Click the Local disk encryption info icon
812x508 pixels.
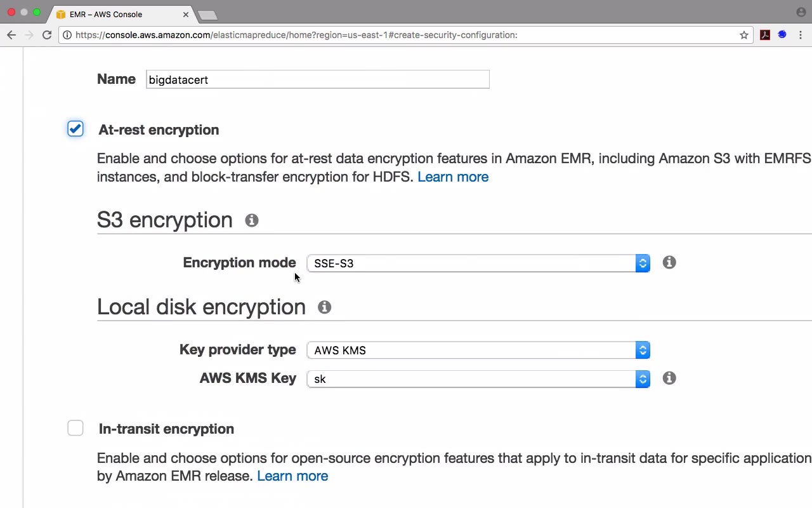coord(324,307)
